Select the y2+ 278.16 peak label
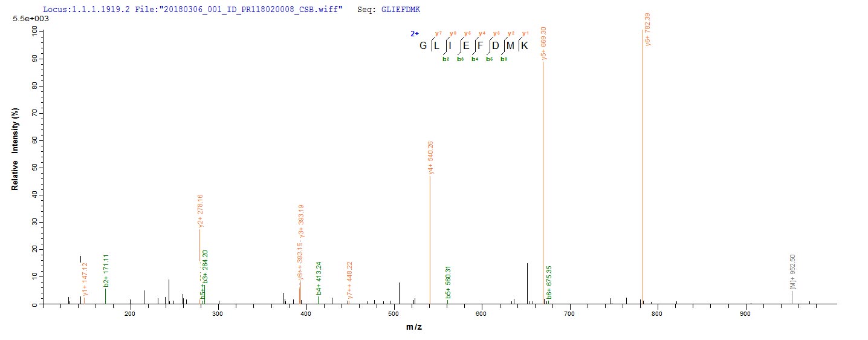The image size is (868, 340). (200, 211)
